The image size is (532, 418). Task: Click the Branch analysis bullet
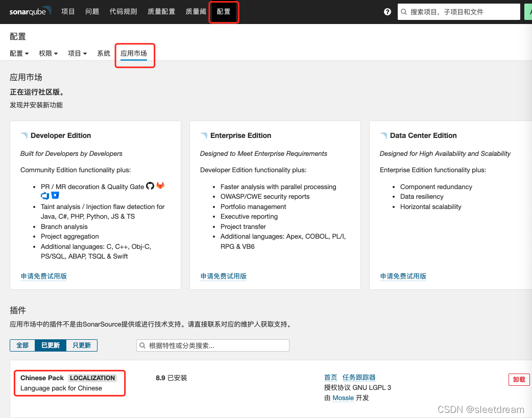(x=64, y=226)
